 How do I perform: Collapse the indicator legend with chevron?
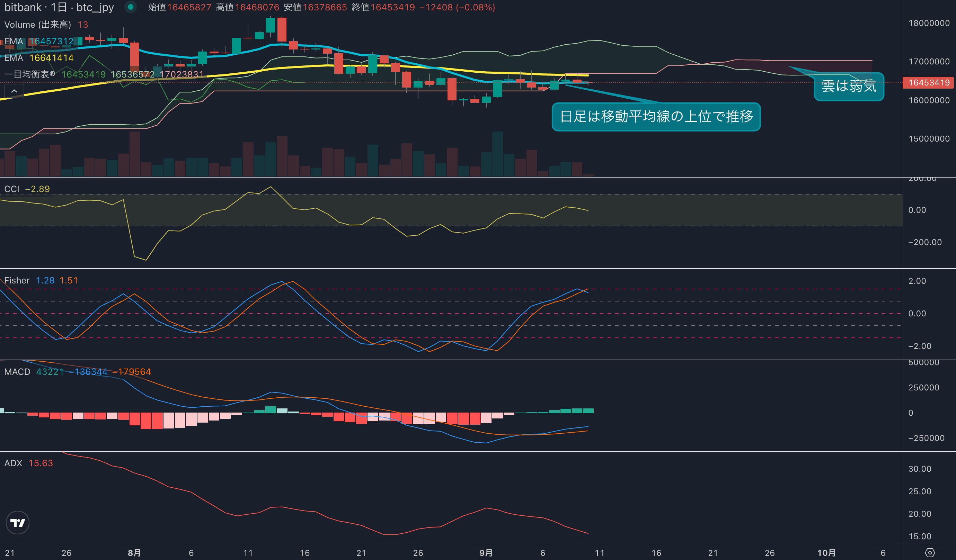coord(14,91)
